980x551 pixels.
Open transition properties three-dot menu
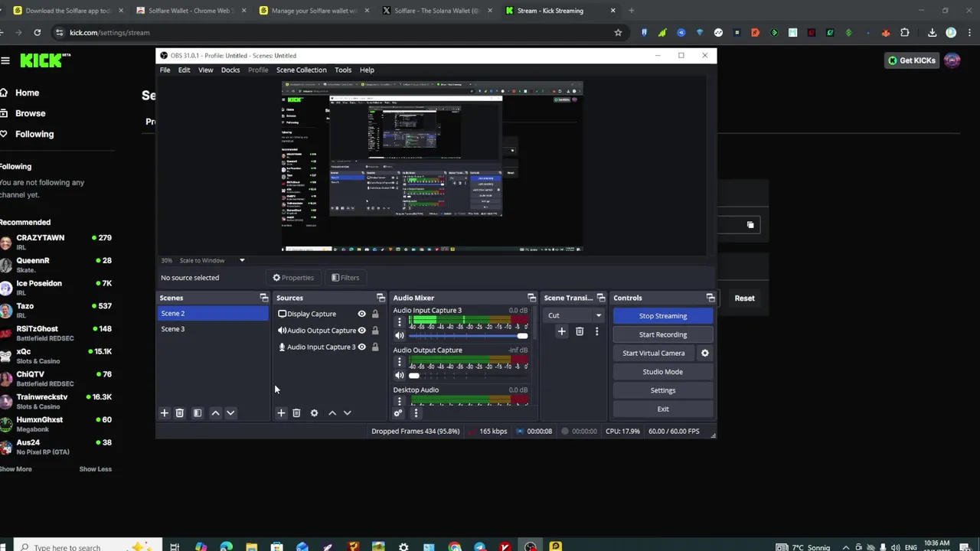pos(597,331)
